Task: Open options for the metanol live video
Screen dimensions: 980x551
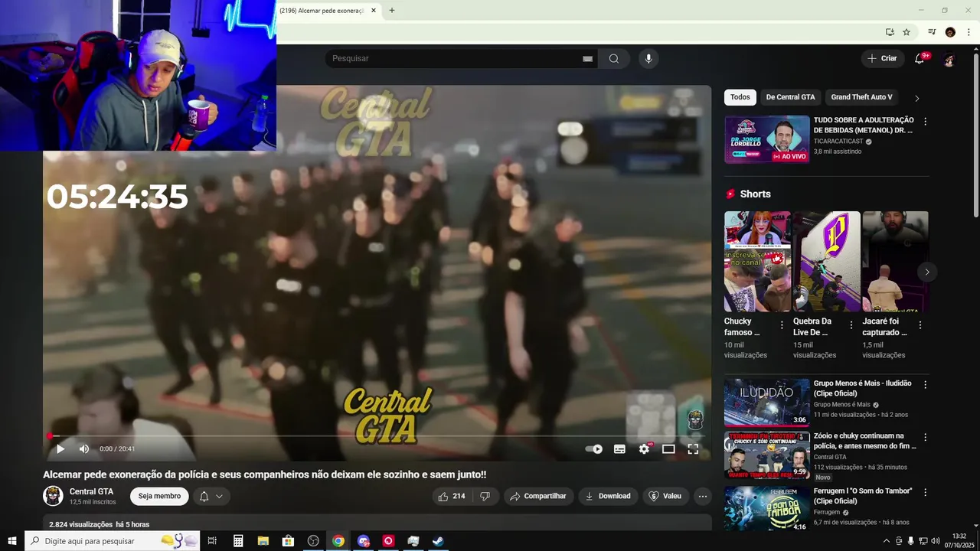Action: (x=925, y=122)
